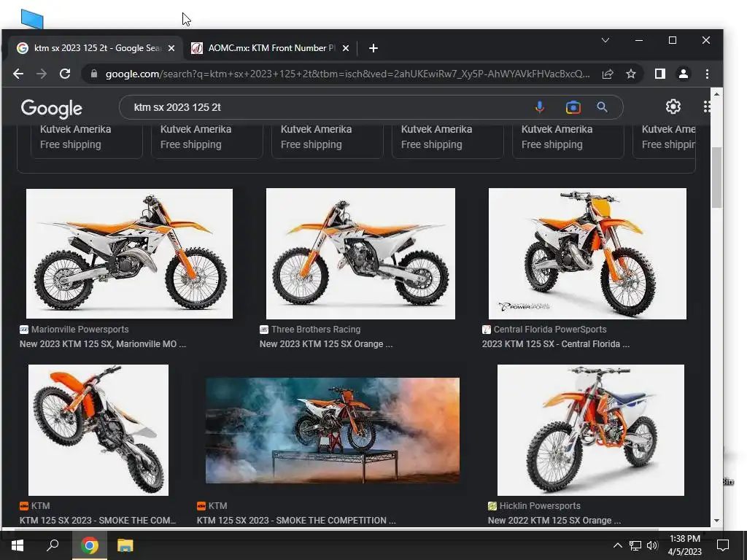Image resolution: width=747 pixels, height=560 pixels.
Task: View site info via the padlock icon
Action: 94,74
